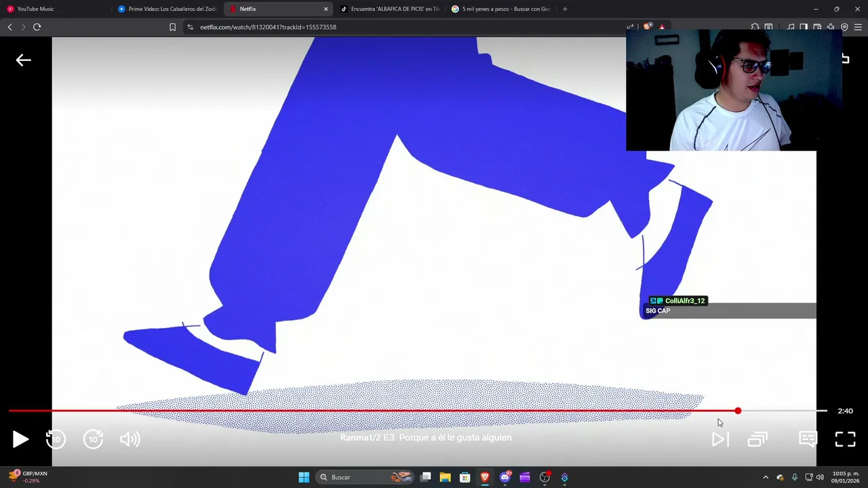Play the paused Netflix video
This screenshot has width=868, height=488.
click(x=20, y=439)
